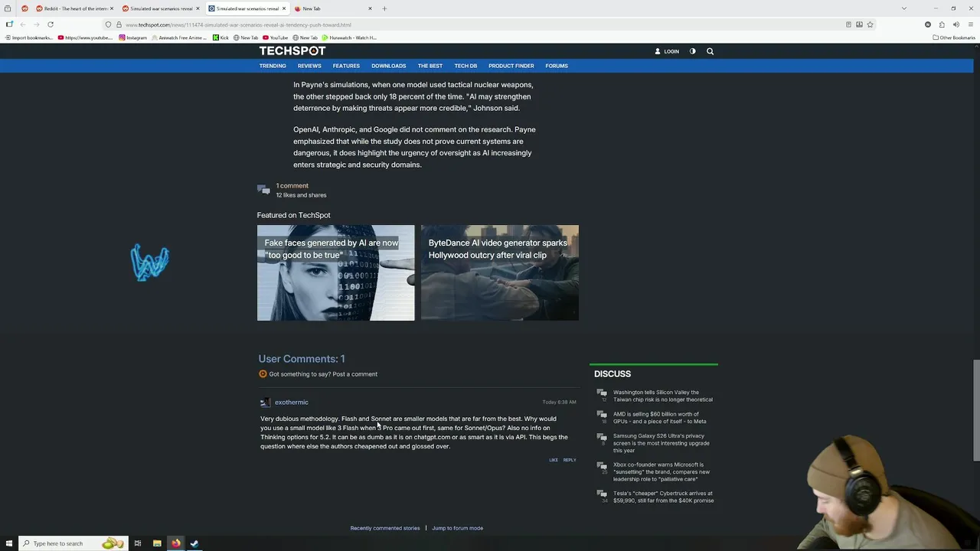Click the site padlock icon in address bar
Viewport: 980px width, 551px height.
pos(119,24)
